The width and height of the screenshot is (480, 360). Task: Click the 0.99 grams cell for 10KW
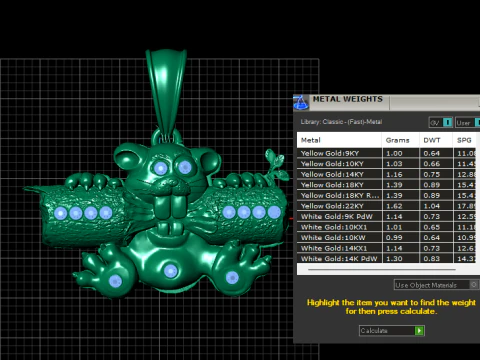[400, 238]
